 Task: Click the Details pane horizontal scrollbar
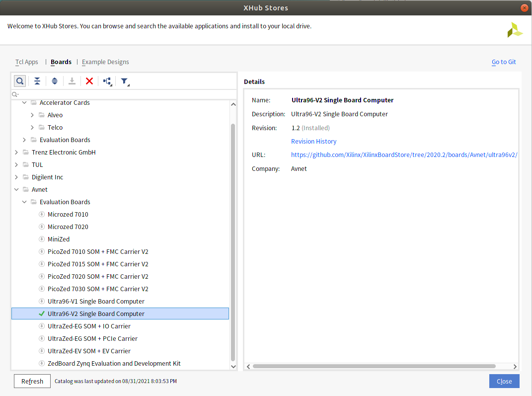coord(374,366)
